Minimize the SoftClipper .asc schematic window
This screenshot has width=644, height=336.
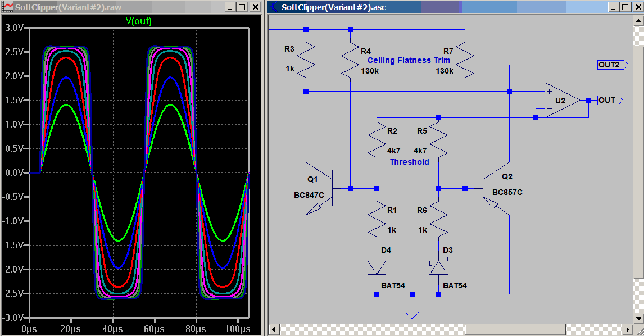point(613,7)
